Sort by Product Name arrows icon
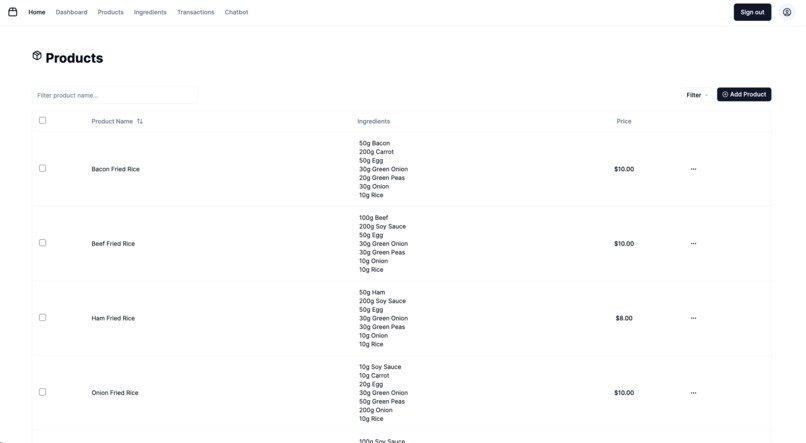This screenshot has height=443, width=806. (140, 121)
